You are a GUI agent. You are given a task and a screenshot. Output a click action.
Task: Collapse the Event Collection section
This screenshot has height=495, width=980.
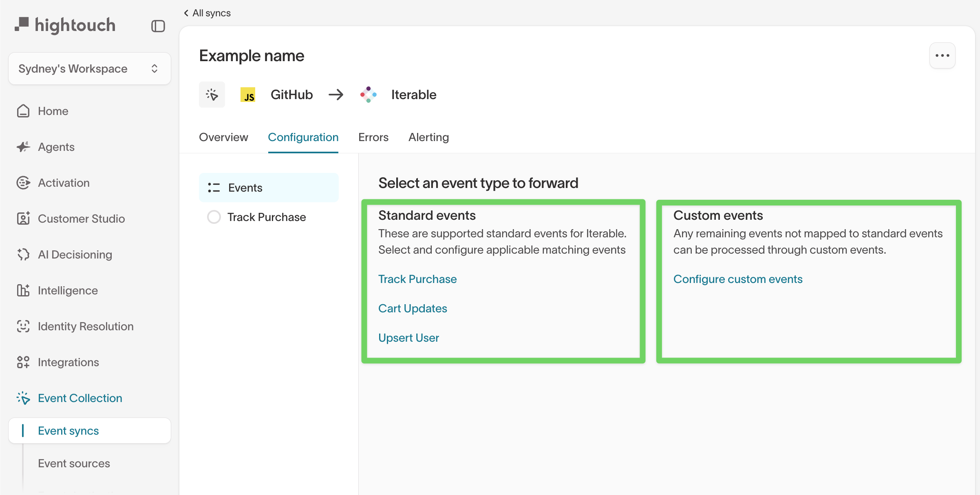coord(80,398)
